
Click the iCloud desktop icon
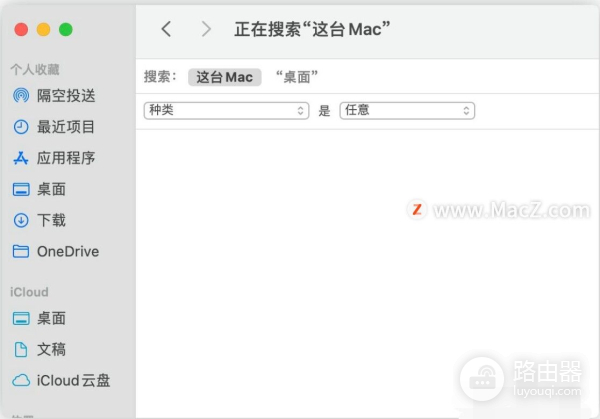click(21, 318)
